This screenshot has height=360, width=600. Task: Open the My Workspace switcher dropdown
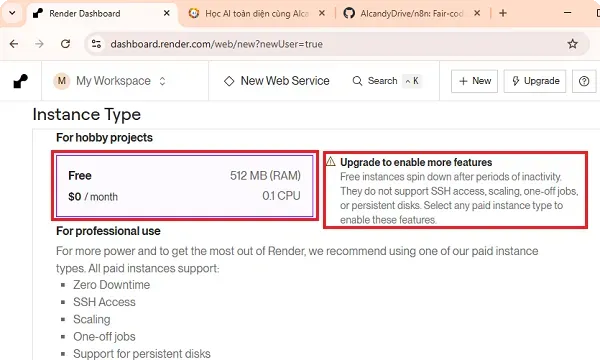110,81
